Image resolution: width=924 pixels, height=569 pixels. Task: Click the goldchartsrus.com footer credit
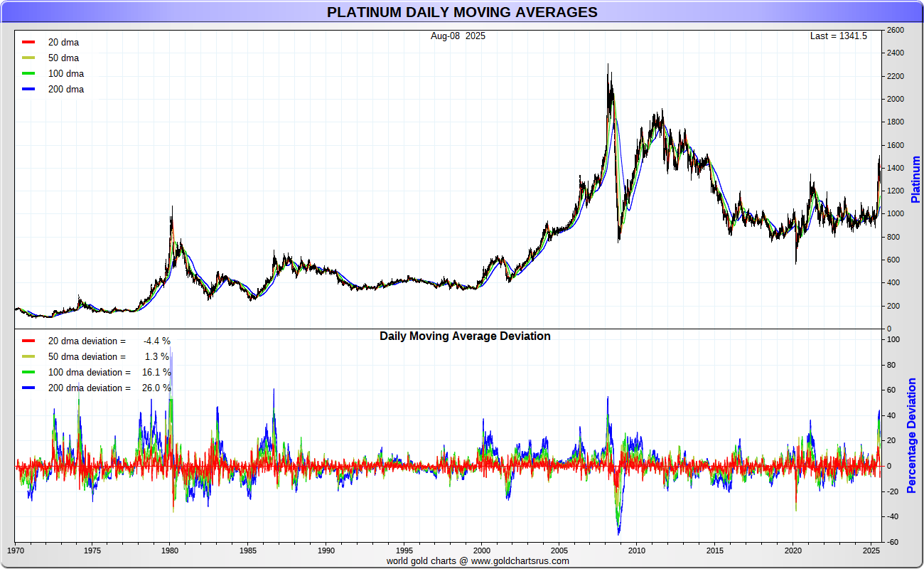coord(478,560)
